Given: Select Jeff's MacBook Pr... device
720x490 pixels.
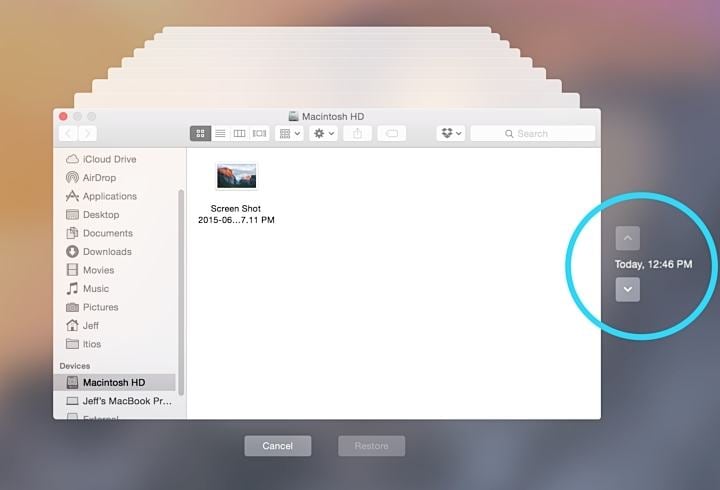Looking at the screenshot, I should [x=119, y=401].
